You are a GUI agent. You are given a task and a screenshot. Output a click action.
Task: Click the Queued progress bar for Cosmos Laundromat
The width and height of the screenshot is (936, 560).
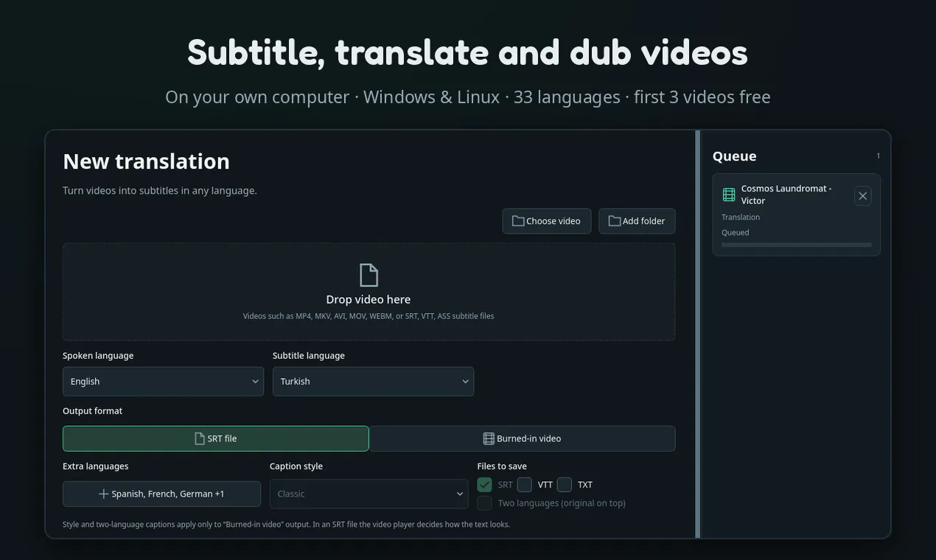[x=796, y=245]
